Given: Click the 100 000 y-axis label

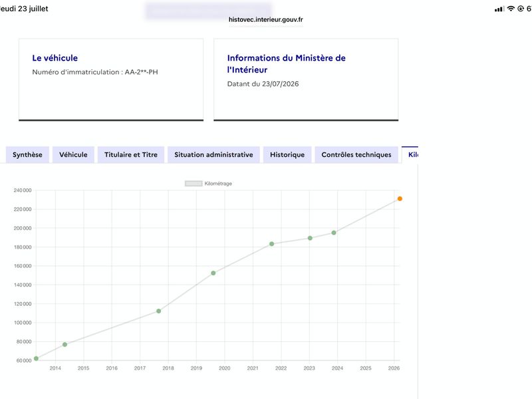Looking at the screenshot, I should coord(23,323).
